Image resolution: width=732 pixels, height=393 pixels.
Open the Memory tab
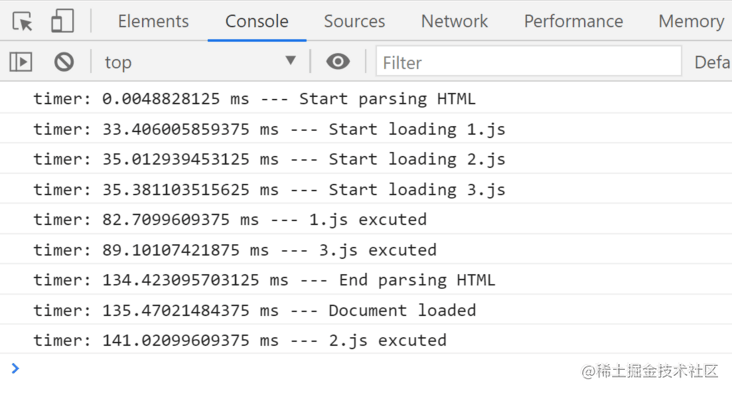coord(691,21)
